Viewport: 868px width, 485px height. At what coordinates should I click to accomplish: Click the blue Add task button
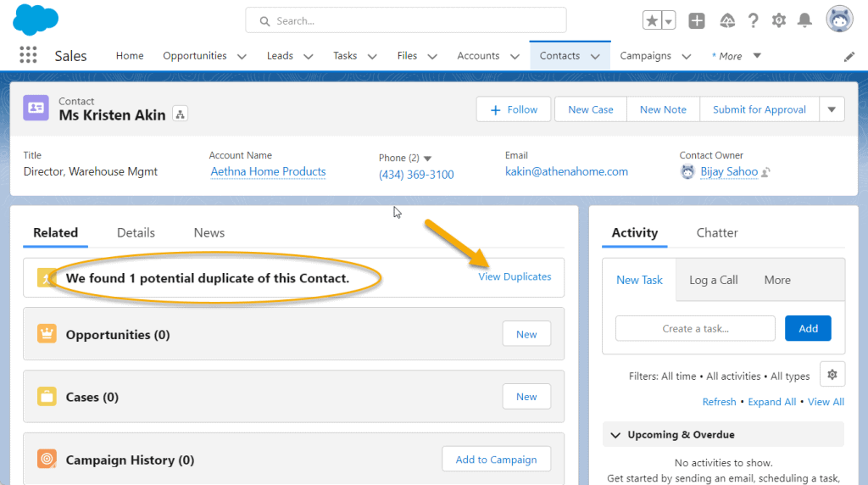[808, 328]
